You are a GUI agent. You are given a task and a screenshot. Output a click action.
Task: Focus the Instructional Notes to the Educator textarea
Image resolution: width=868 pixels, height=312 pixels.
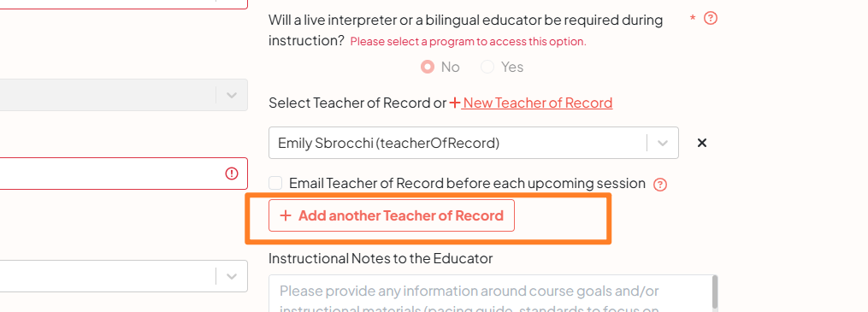pos(493,294)
